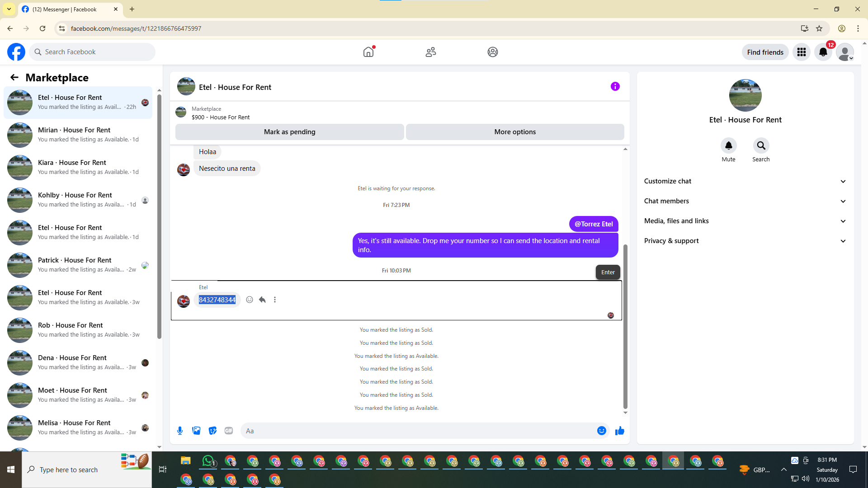Open conversation information purple icon

tap(615, 86)
